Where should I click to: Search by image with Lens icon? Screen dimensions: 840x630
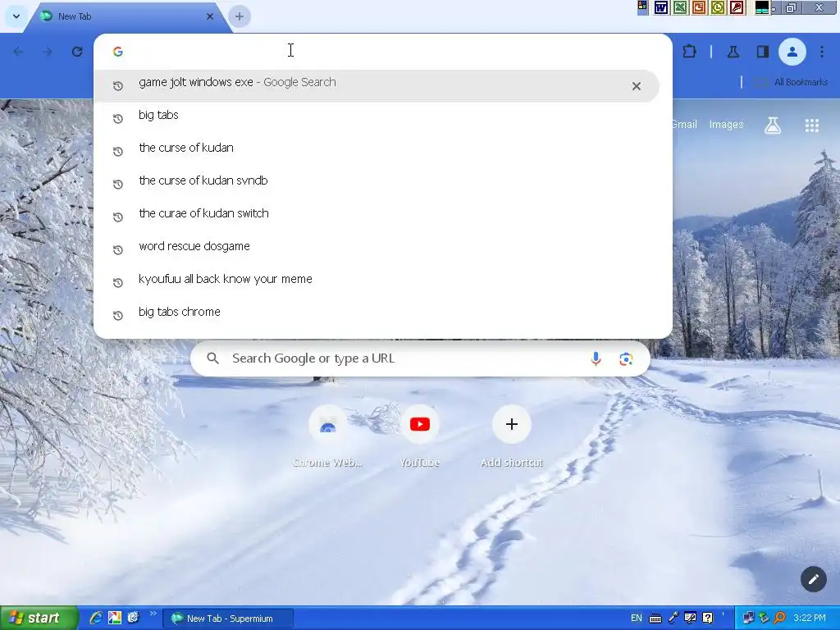click(x=626, y=359)
